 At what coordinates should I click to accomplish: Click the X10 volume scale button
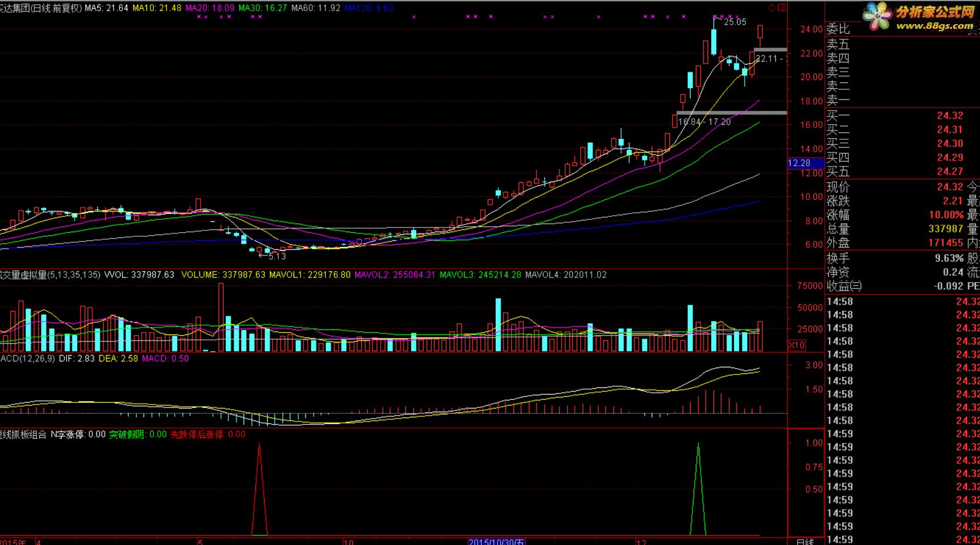[796, 345]
